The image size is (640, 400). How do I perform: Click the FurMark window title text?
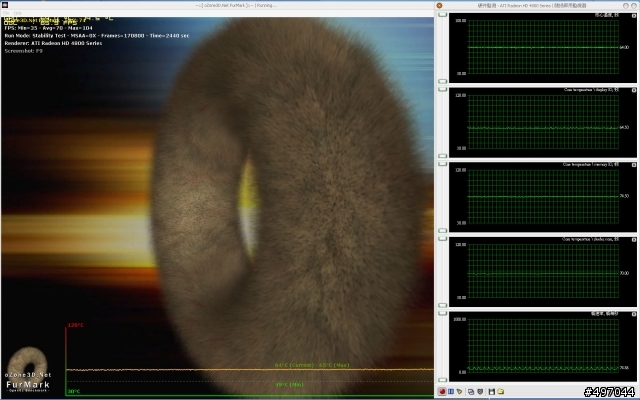236,5
